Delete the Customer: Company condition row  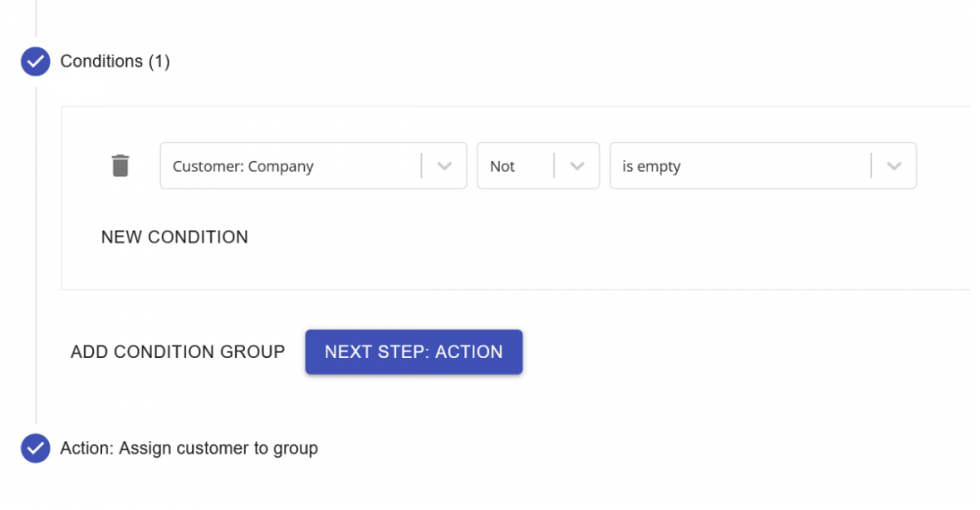(x=120, y=166)
